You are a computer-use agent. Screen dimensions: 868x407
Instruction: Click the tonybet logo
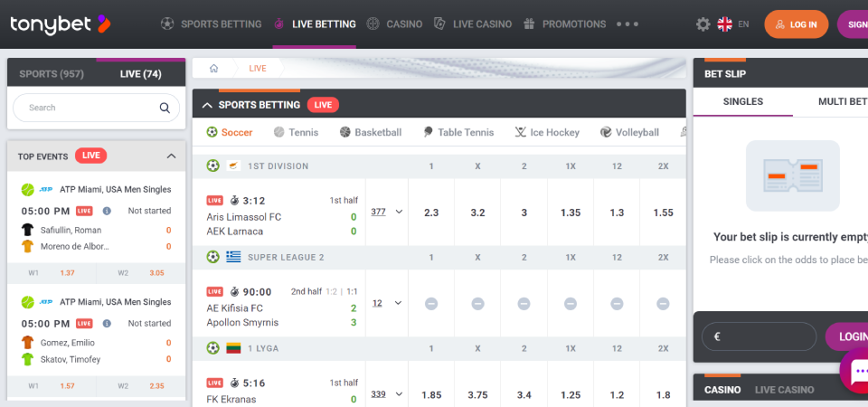[x=61, y=24]
